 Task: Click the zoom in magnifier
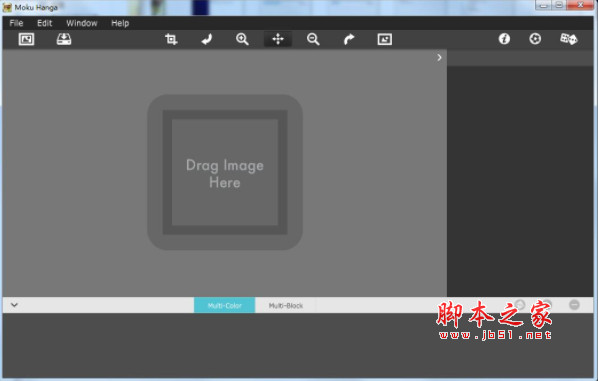242,39
